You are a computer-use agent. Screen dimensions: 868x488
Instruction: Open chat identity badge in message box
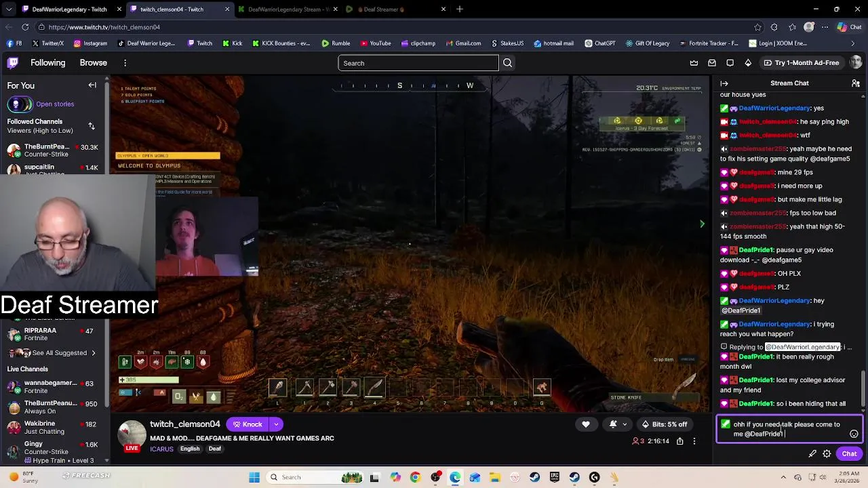[x=726, y=425]
